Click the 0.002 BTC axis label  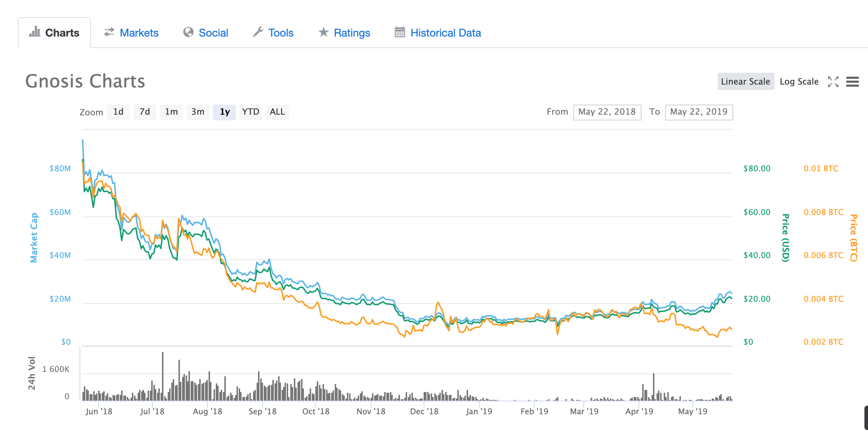point(824,342)
